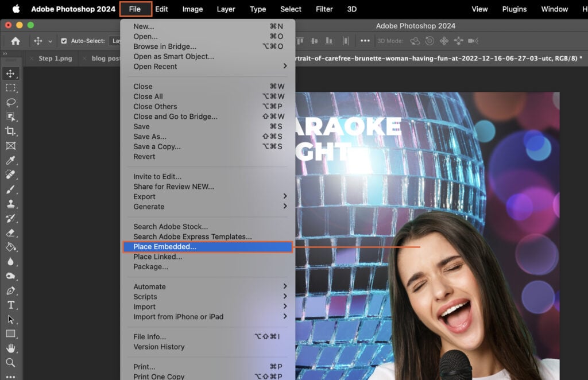Open the Move tool preset chevron dropdown
588x380 pixels.
tap(49, 41)
